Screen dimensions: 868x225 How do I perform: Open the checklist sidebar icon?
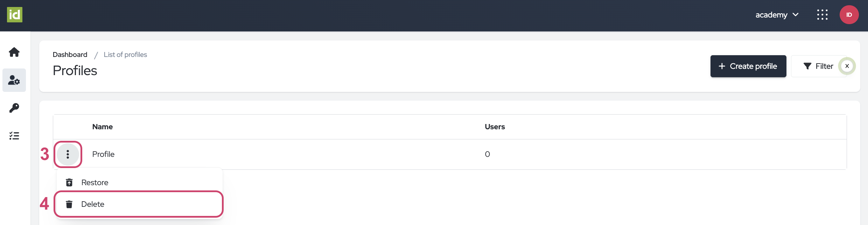click(14, 136)
